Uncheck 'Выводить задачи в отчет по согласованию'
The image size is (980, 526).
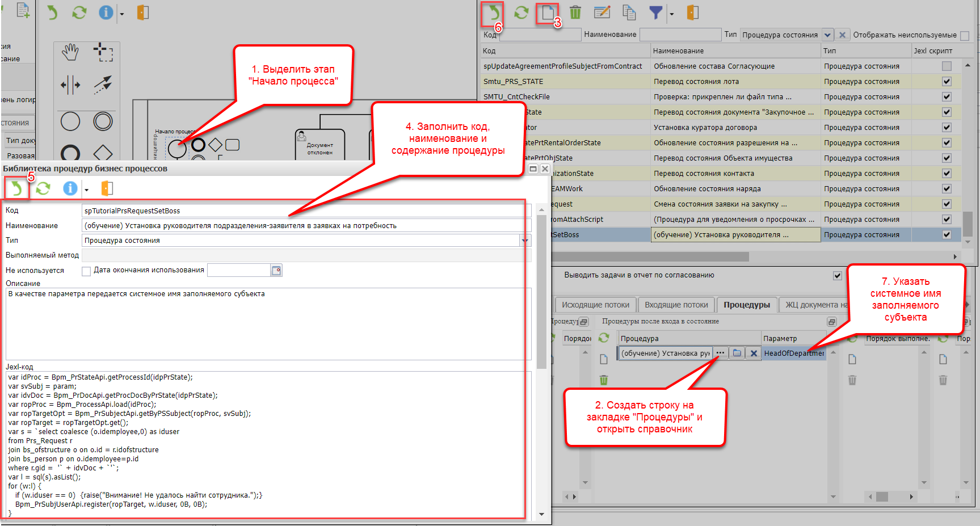point(837,276)
